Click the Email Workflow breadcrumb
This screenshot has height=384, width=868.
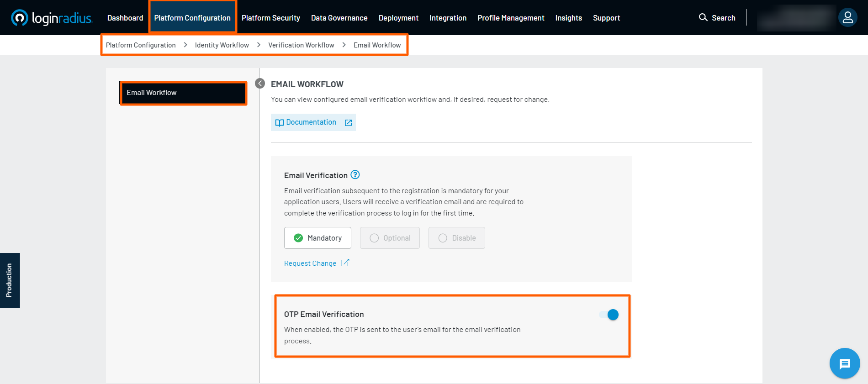point(377,45)
